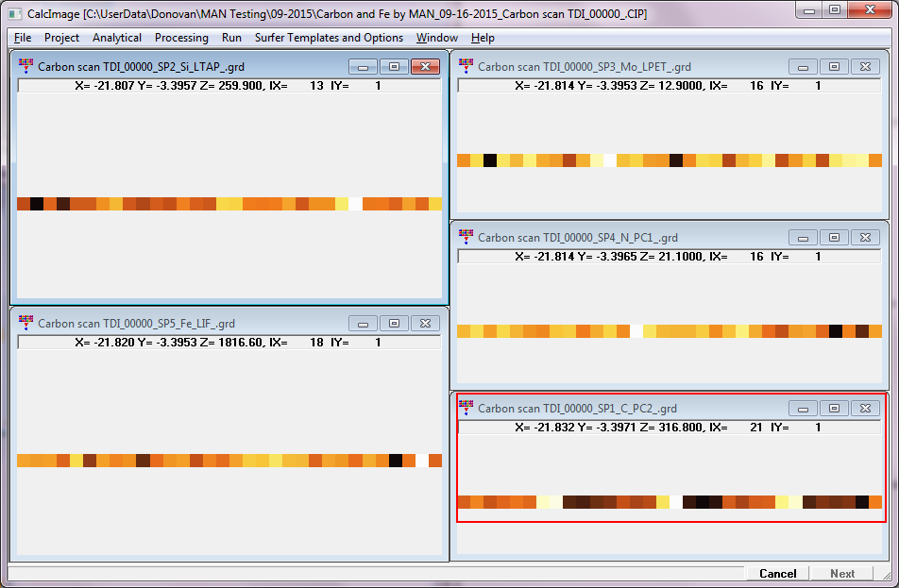Expand Surfer Templates and Options menu

click(x=327, y=38)
